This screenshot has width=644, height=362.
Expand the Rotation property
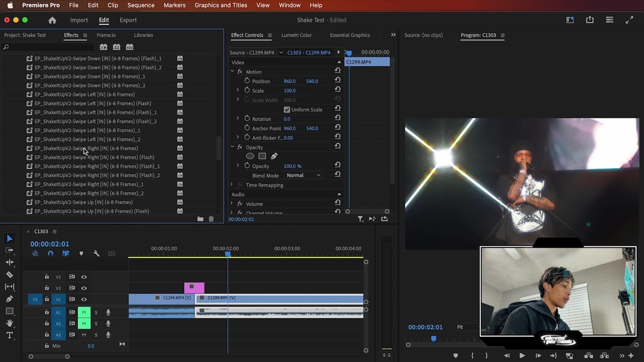pos(238,119)
